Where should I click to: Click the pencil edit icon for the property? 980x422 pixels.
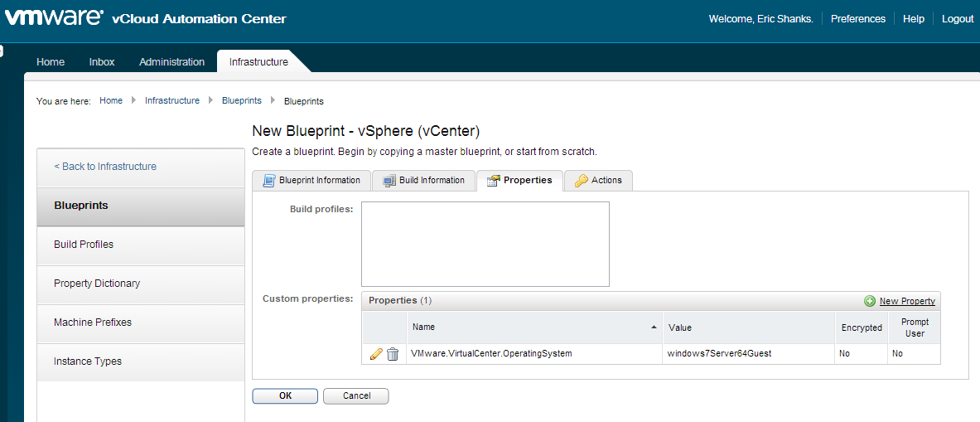pos(376,354)
